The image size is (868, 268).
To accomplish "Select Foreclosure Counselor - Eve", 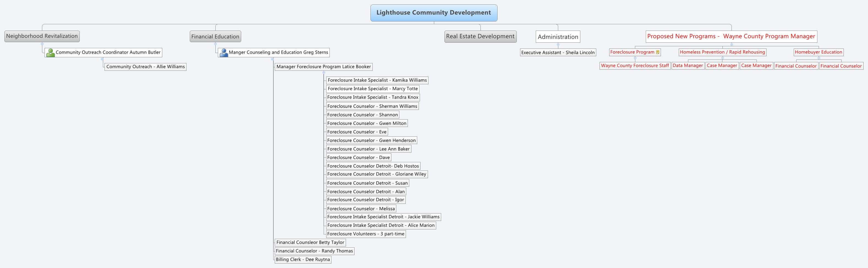I will point(357,132).
